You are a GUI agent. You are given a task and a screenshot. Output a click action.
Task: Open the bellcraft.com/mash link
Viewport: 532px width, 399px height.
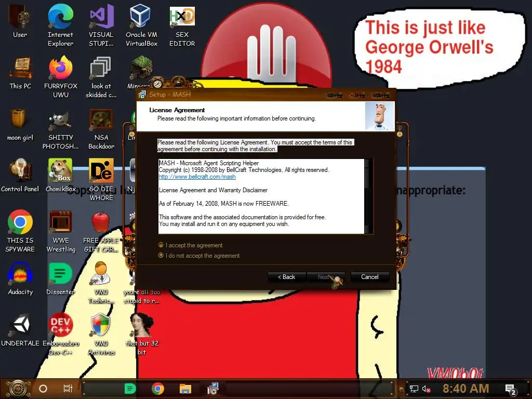click(197, 177)
